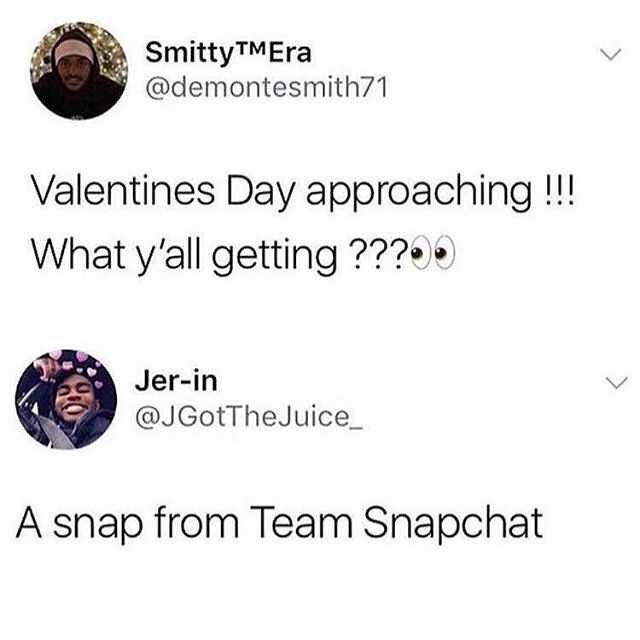The width and height of the screenshot is (640, 640).
Task: Click the word "approaching" in the tweet
Action: point(419,193)
